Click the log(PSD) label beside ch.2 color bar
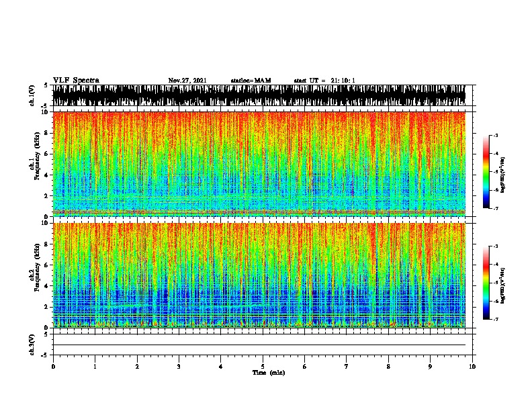Screen dimensions: 532x411 502,285
